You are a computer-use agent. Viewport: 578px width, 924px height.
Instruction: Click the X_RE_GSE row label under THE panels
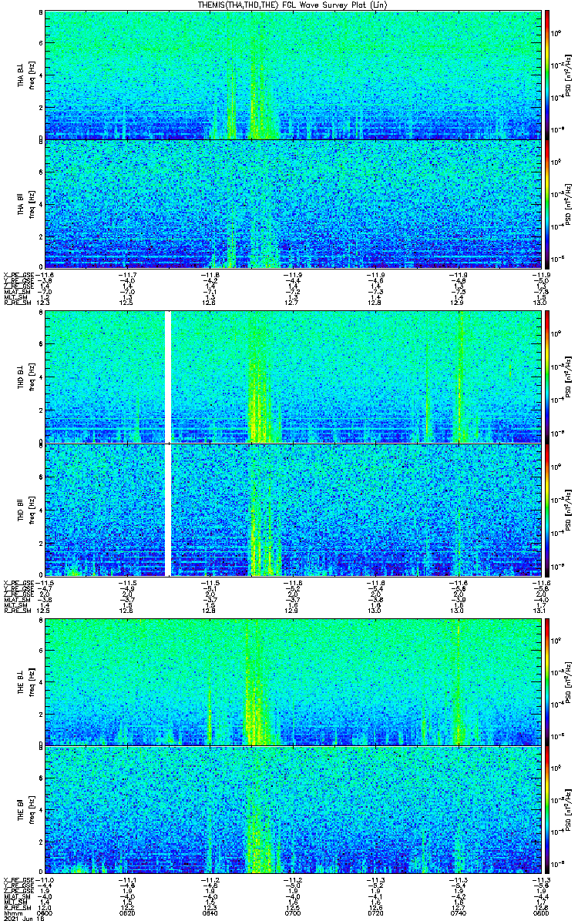(19, 879)
